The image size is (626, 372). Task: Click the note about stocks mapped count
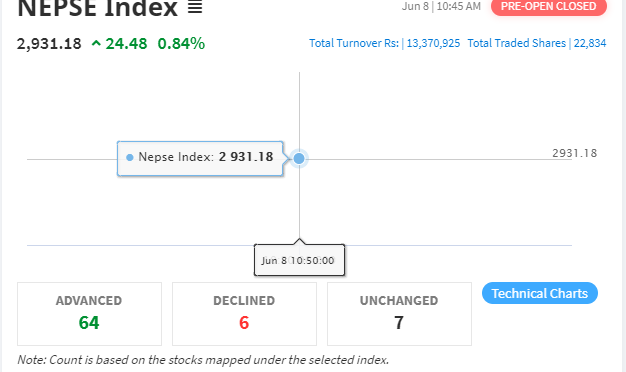click(x=203, y=360)
